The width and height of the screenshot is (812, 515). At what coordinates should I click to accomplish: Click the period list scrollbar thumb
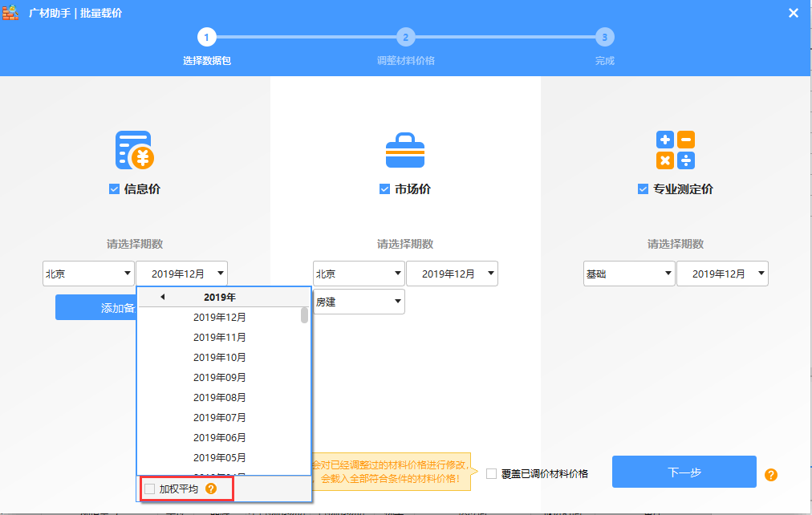(305, 314)
